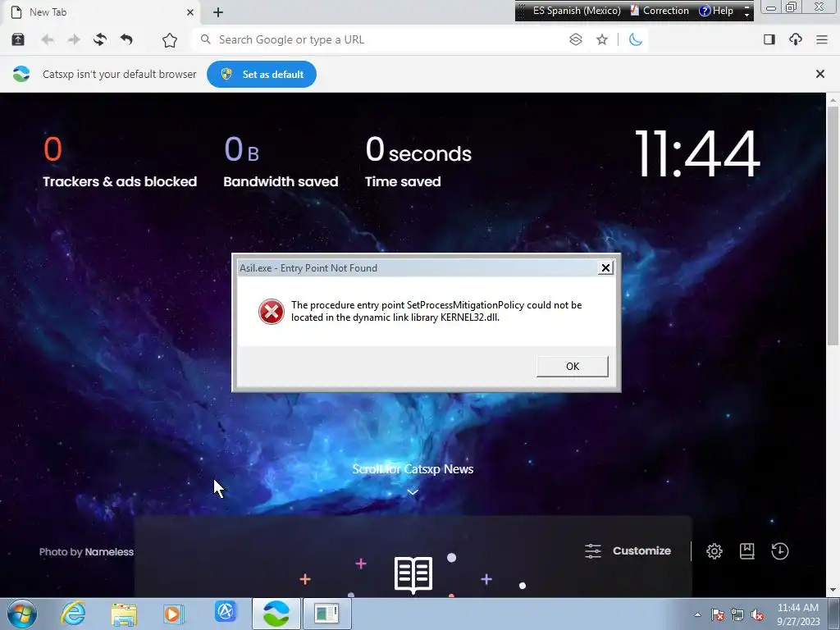Click the Action Center flag tray icon
The image size is (840, 630).
718,614
